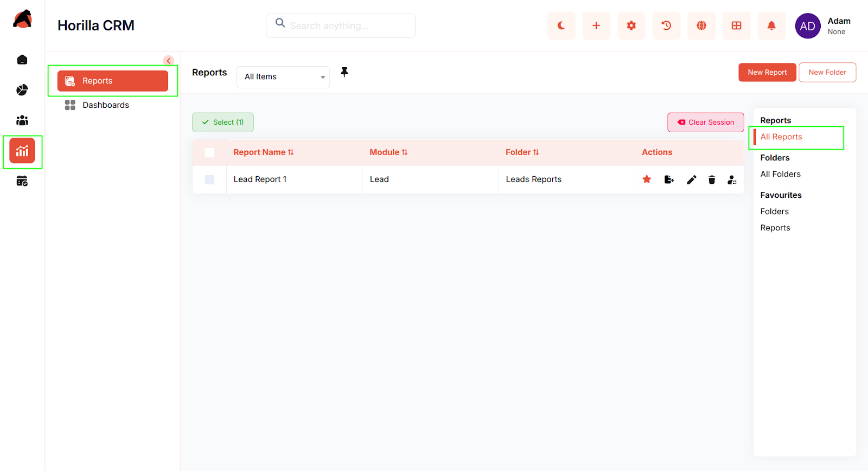The image size is (868, 471).
Task: Click the New Report button
Action: coord(767,72)
